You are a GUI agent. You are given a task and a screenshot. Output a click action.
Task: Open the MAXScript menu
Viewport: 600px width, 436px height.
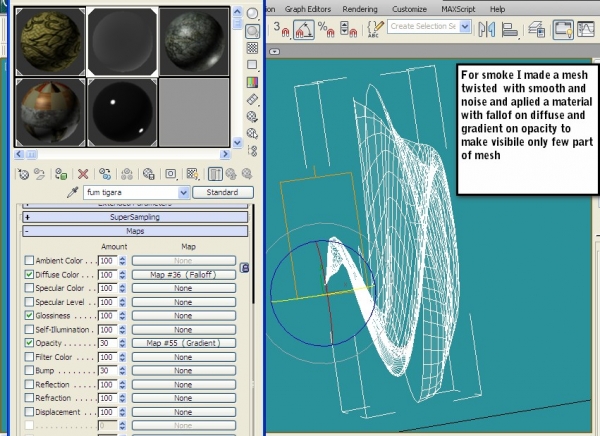[x=458, y=9]
